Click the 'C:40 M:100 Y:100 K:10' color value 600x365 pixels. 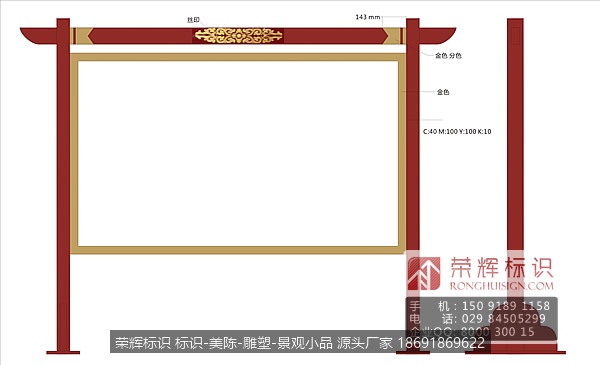tap(457, 131)
